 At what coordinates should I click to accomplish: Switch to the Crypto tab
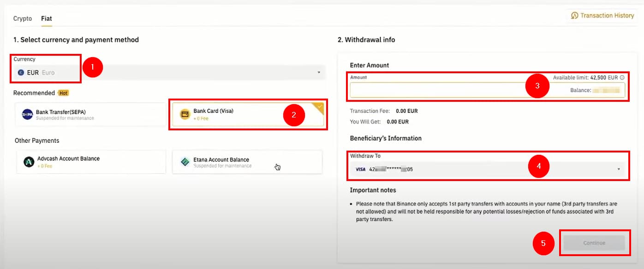(23, 18)
